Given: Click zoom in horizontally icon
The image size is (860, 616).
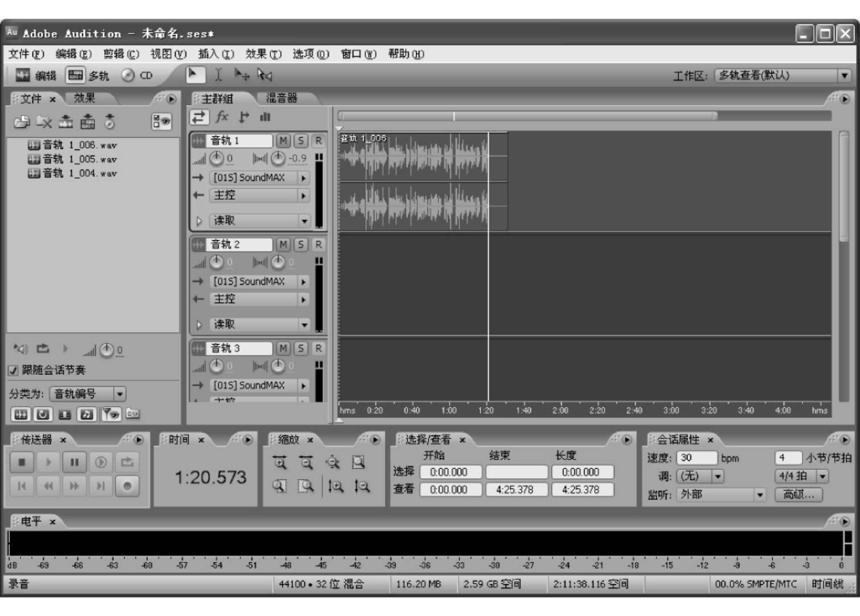Looking at the screenshot, I should (x=280, y=462).
